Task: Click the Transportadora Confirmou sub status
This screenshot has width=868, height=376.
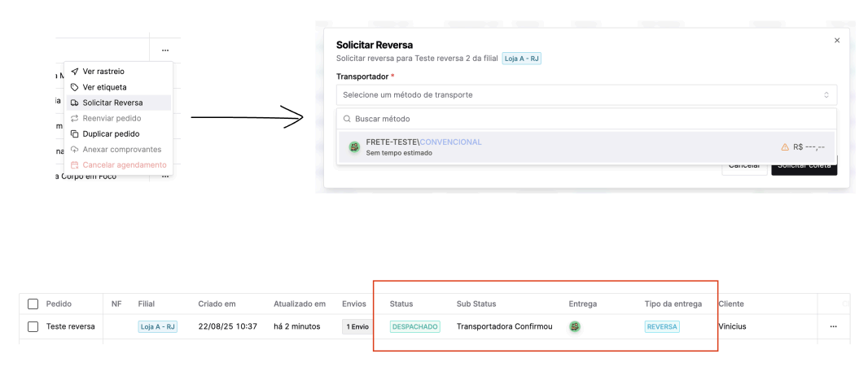Action: [x=504, y=327]
